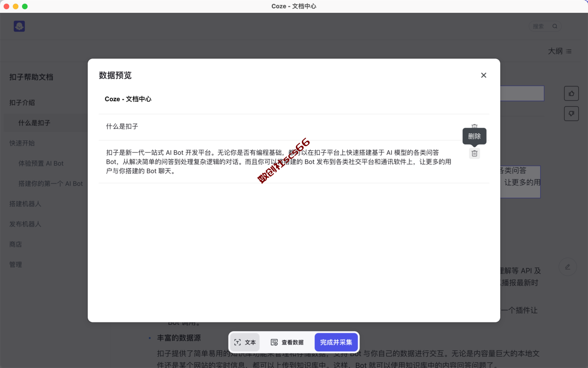Click the thumbs-down feedback icon
Viewport: 588px width, 368px height.
click(571, 113)
